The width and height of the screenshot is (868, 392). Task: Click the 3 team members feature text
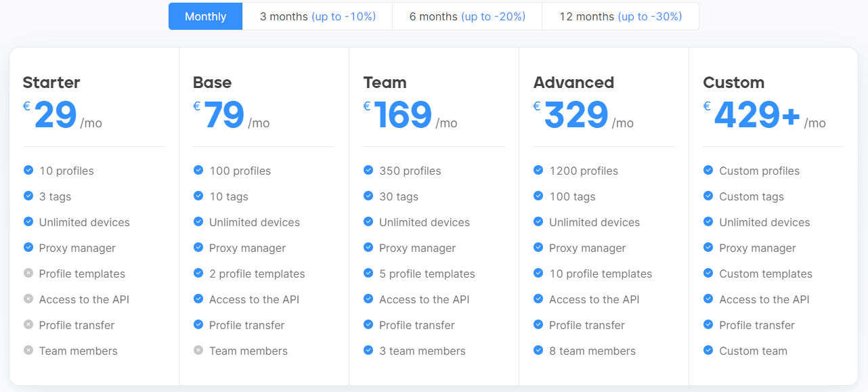click(x=422, y=351)
